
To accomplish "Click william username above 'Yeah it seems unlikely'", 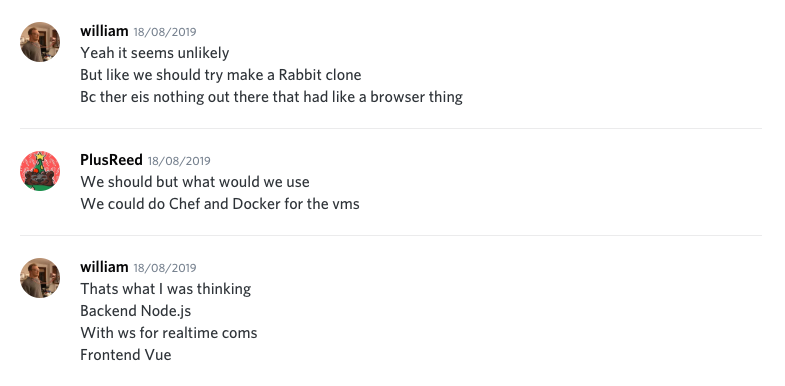I will tap(104, 31).
